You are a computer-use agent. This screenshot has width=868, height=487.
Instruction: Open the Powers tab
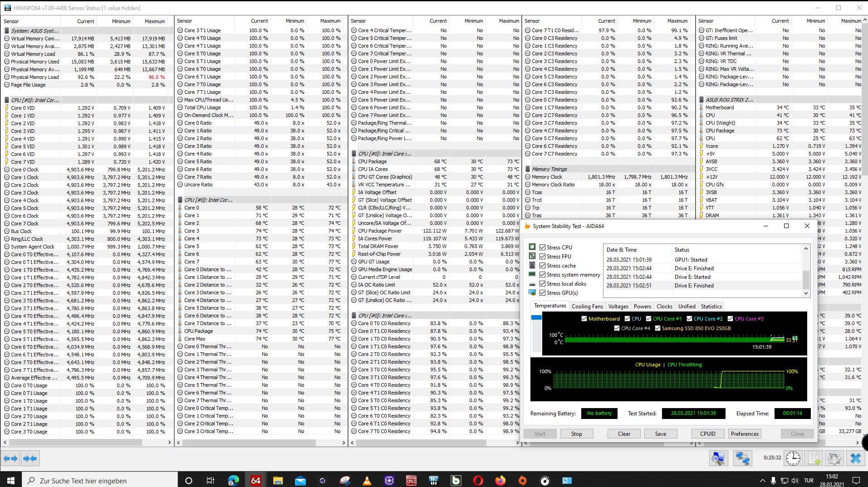click(x=642, y=306)
